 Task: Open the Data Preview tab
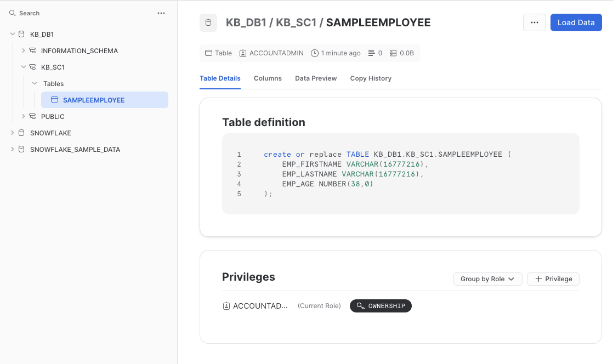point(316,78)
